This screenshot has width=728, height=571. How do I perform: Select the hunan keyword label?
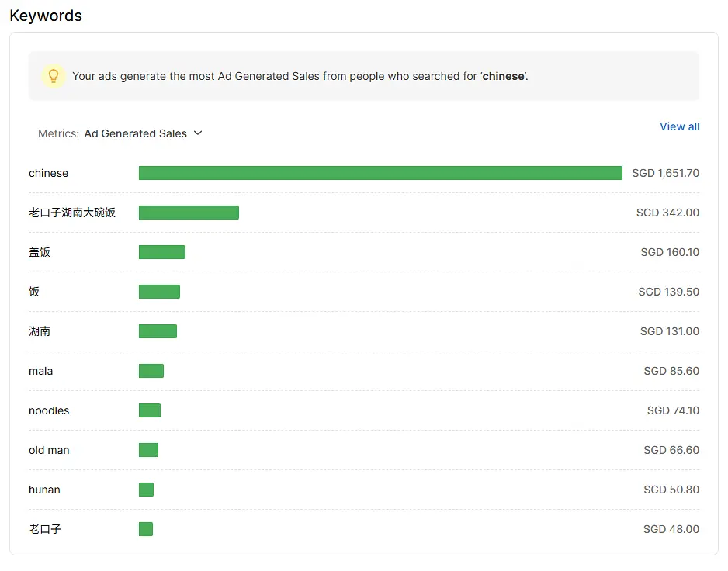point(44,490)
